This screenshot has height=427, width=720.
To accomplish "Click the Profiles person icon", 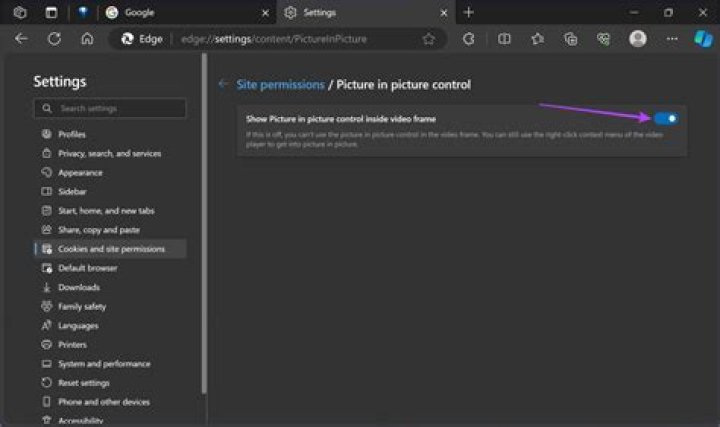I will 46,134.
